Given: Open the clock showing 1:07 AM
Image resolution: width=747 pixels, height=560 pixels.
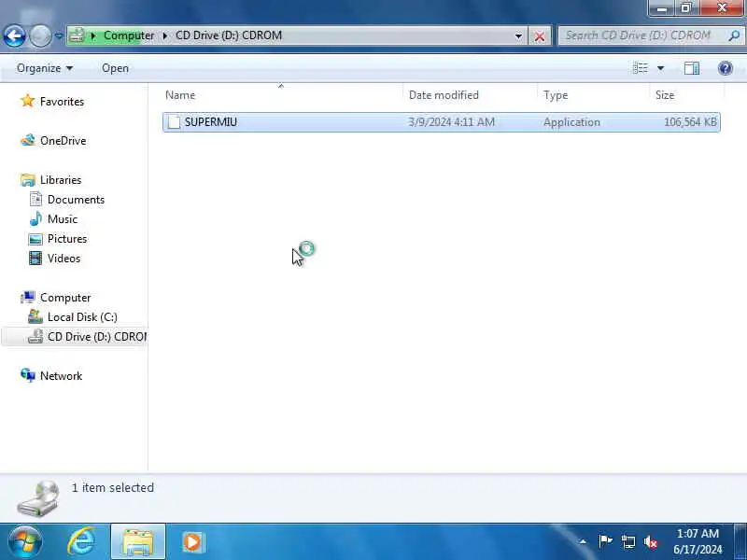Looking at the screenshot, I should tap(698, 541).
